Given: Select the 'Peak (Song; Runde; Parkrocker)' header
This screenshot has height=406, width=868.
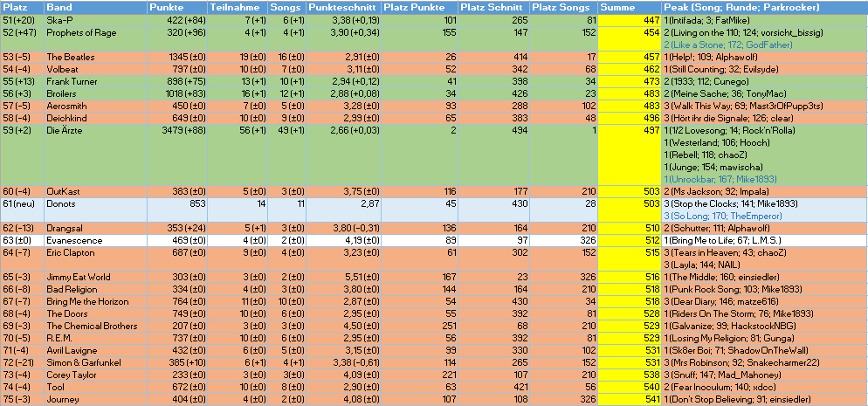Looking at the screenshot, I should tap(764, 8).
